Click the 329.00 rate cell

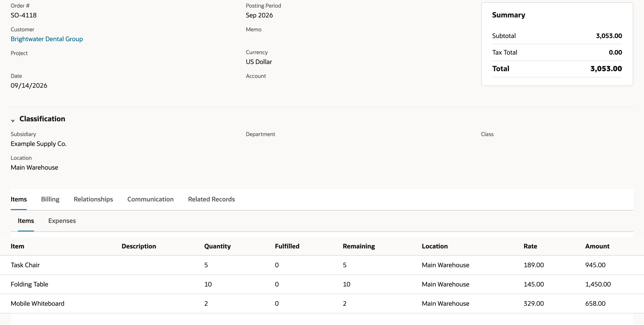(534, 304)
